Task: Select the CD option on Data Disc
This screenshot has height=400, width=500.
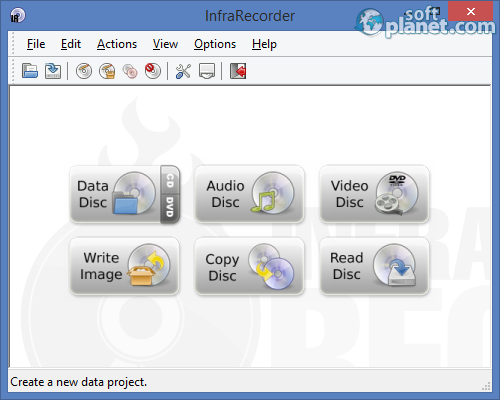Action: click(x=170, y=180)
